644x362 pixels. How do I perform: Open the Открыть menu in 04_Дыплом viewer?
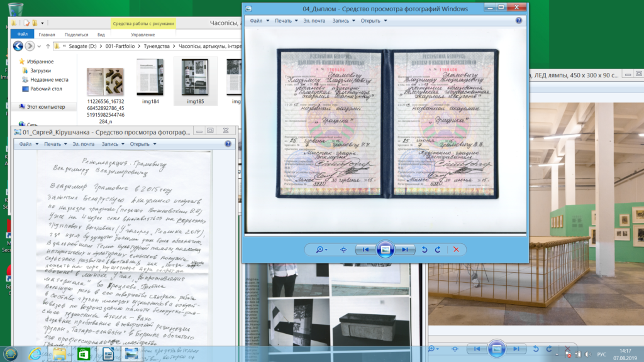374,21
